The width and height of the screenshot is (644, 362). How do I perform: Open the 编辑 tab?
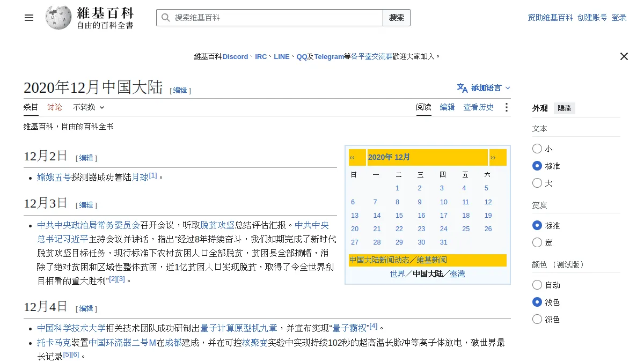pos(447,107)
